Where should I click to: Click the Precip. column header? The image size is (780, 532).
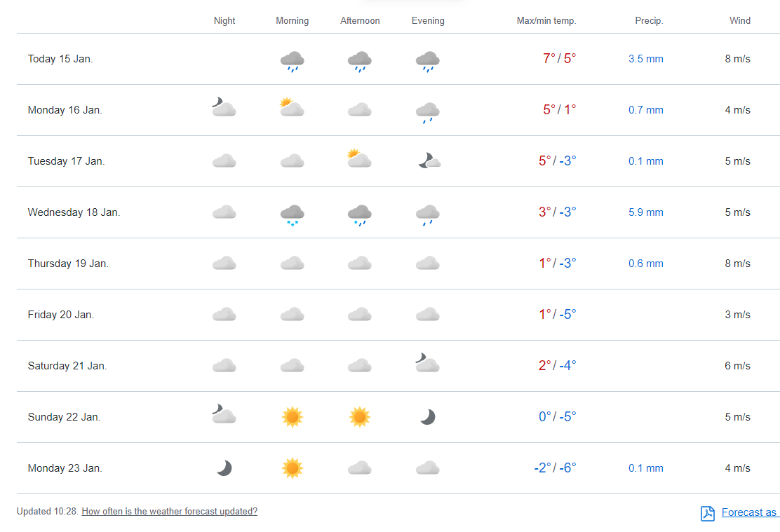(649, 21)
